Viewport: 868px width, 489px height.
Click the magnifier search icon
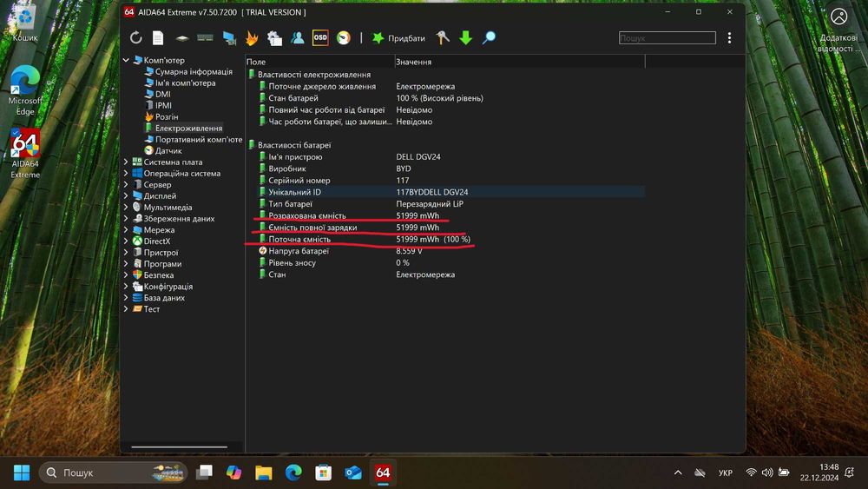489,37
